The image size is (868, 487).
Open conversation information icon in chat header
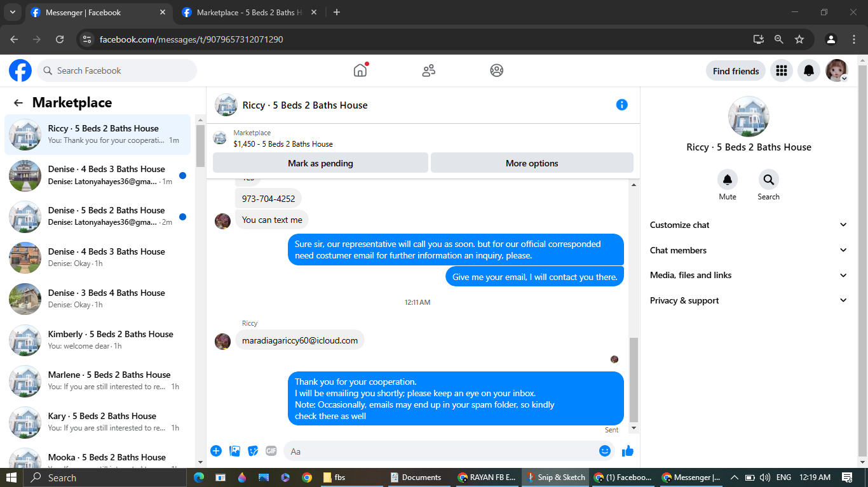point(622,105)
